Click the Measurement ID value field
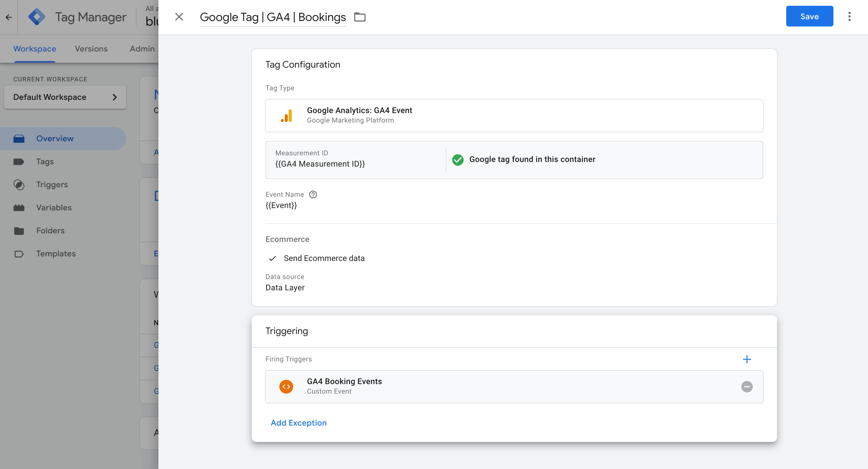The height and width of the screenshot is (469, 868). pos(320,164)
